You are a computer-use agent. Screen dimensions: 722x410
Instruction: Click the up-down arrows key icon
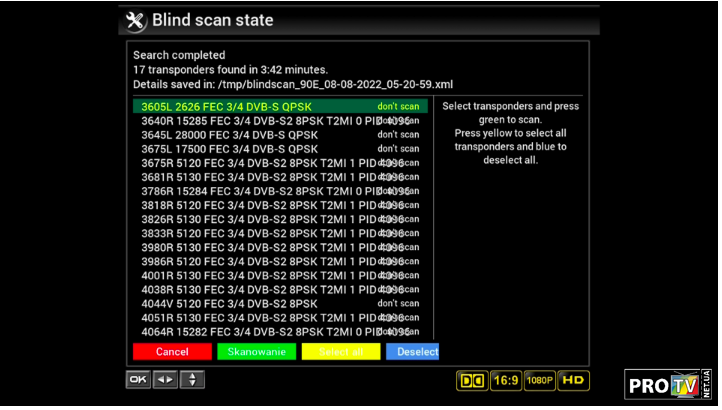192,380
